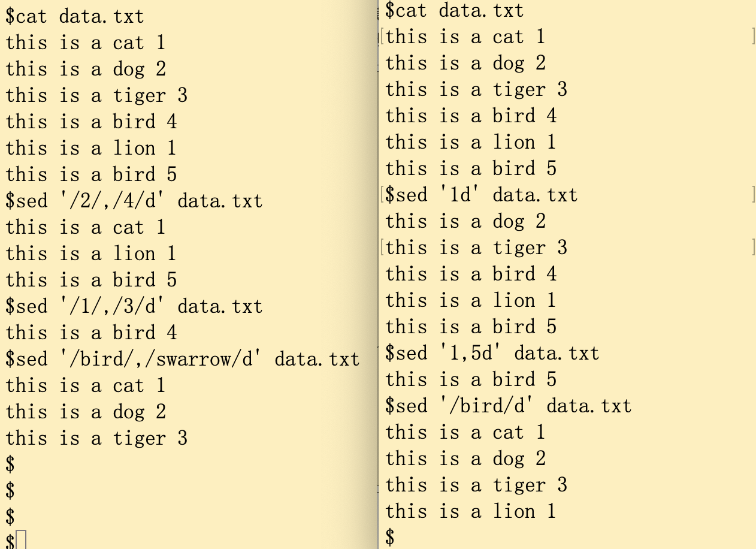Click the left bracket mark beside the right-pane "this is a cat 1"
Screen dimensions: 756x549
pos(382,37)
